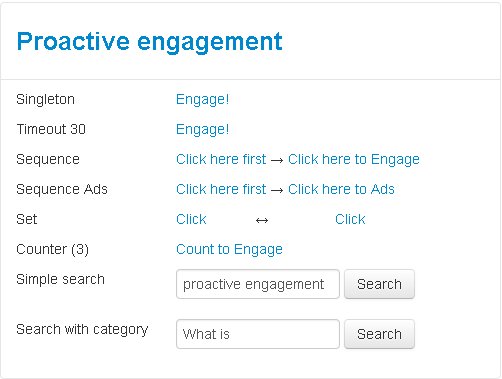502x379 pixels.
Task: Click the Counter (3) label
Action: tap(52, 249)
